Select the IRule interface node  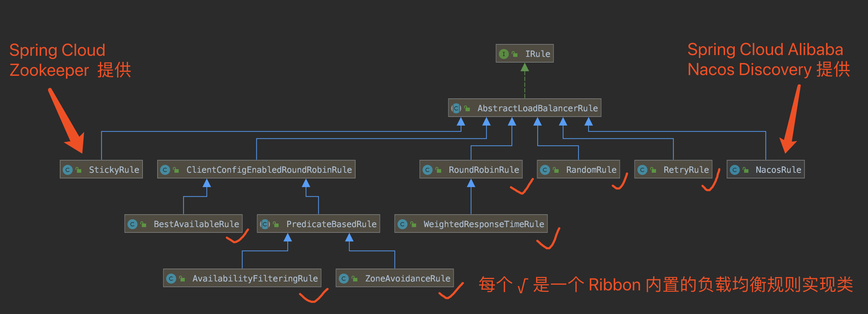(x=525, y=53)
